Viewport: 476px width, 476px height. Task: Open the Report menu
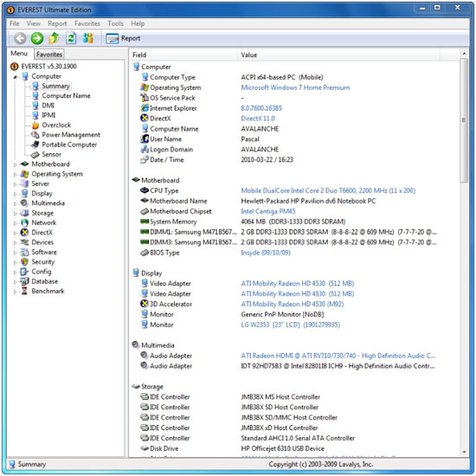pyautogui.click(x=57, y=23)
